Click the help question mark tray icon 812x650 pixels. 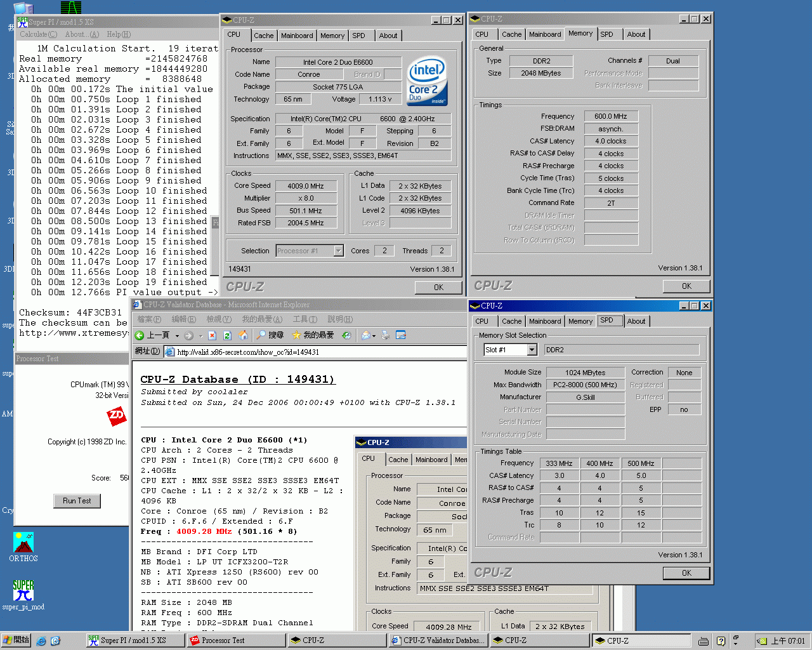tap(721, 641)
